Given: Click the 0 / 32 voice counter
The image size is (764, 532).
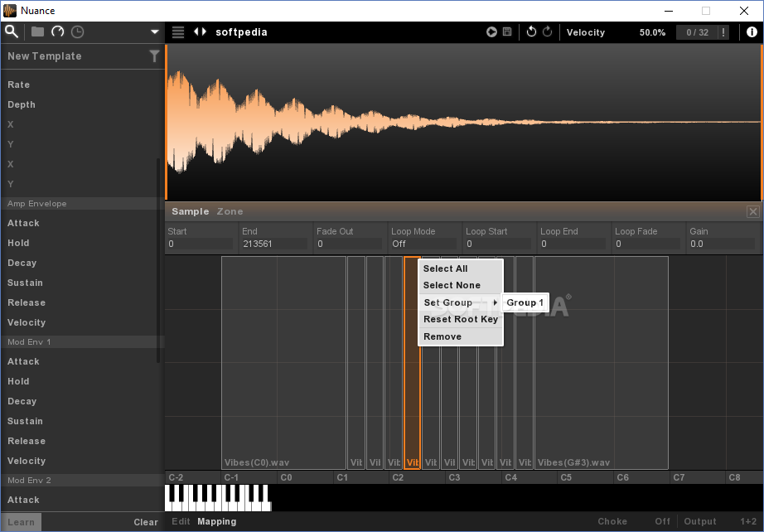Looking at the screenshot, I should (x=697, y=32).
